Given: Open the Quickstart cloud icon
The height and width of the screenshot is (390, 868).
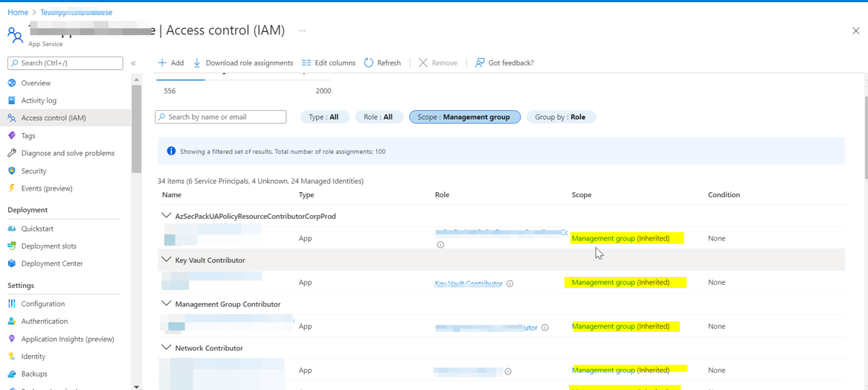Looking at the screenshot, I should click(x=12, y=228).
